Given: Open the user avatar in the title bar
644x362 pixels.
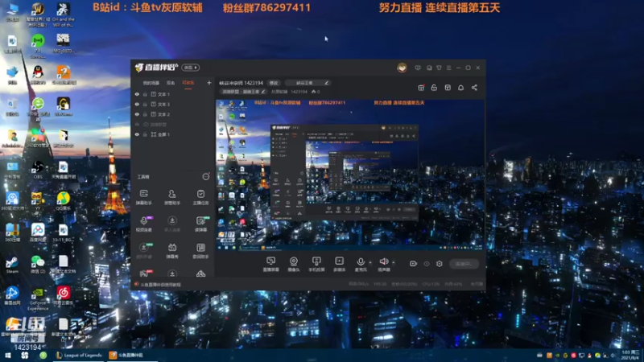Looking at the screenshot, I should (x=402, y=68).
